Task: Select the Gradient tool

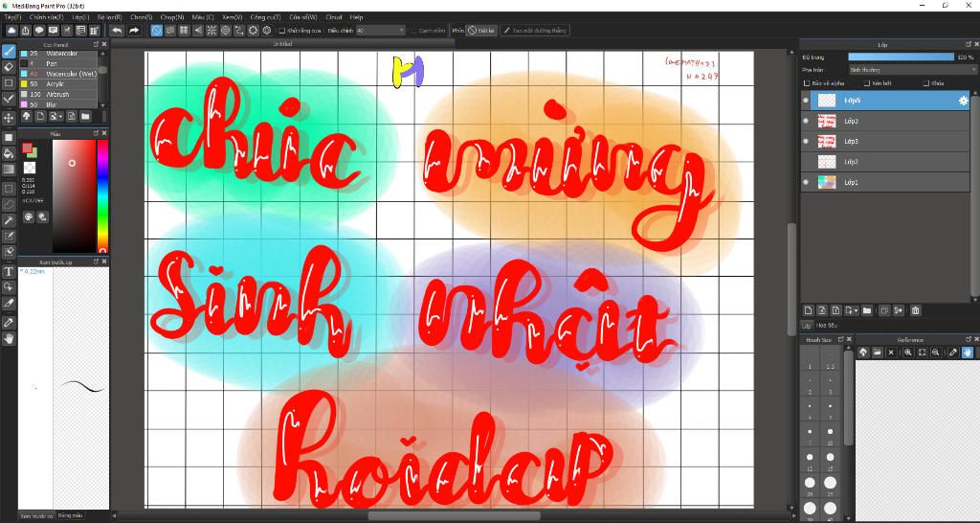Action: (9, 169)
